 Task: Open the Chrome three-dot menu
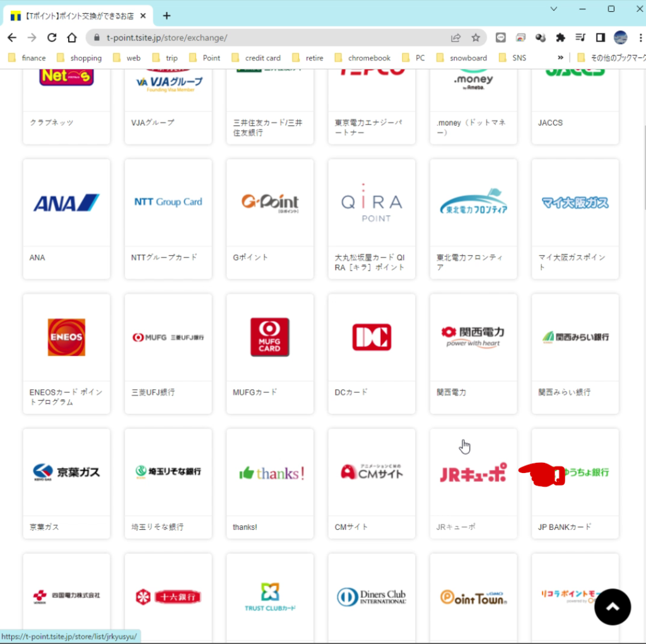pyautogui.click(x=640, y=38)
